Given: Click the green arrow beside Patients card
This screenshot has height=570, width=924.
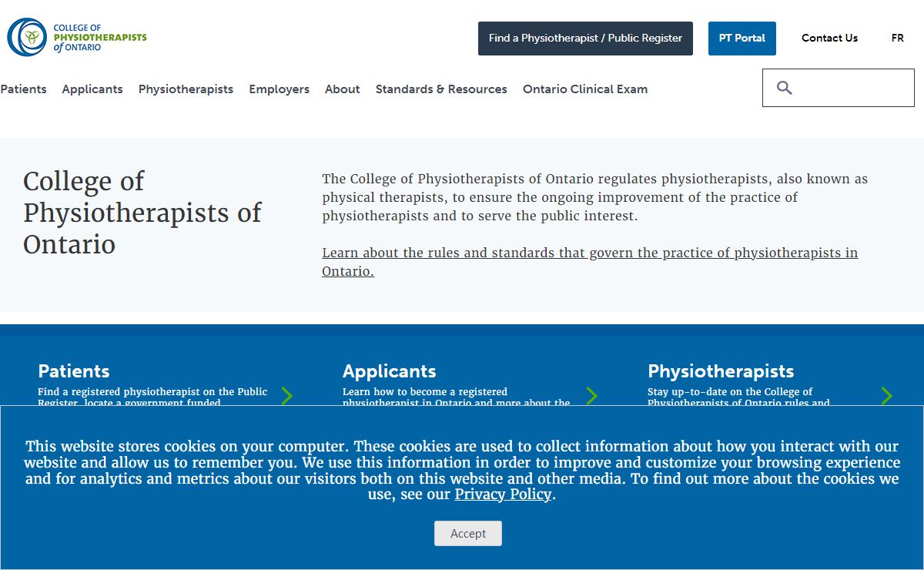Looking at the screenshot, I should click(x=287, y=396).
